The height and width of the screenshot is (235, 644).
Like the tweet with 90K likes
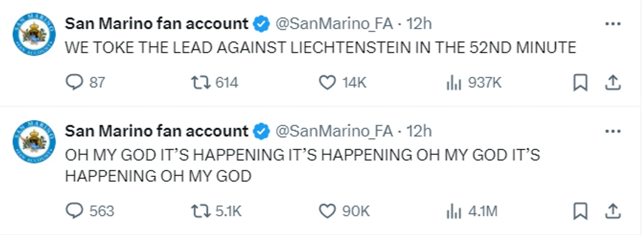(327, 211)
